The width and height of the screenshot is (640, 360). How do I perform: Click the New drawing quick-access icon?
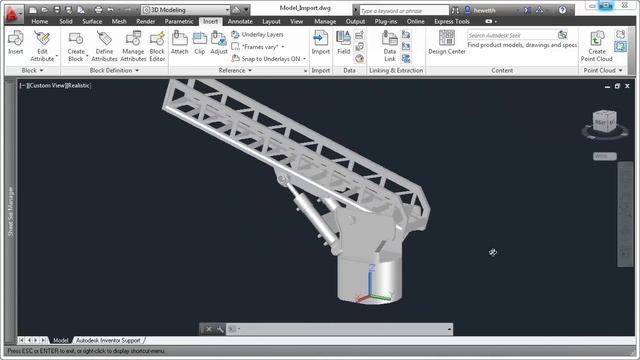33,10
